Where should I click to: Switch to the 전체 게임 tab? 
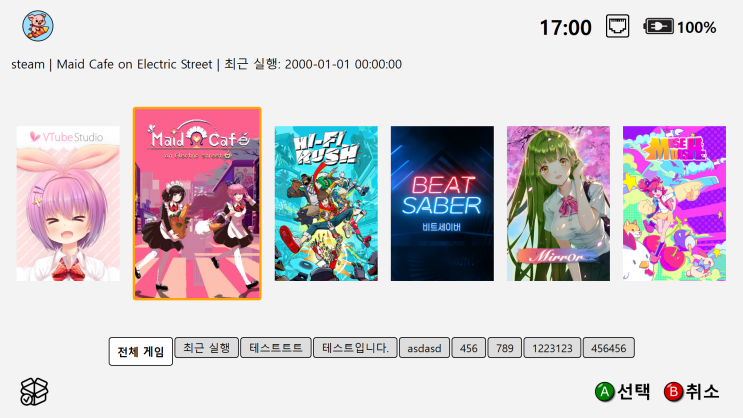point(141,352)
